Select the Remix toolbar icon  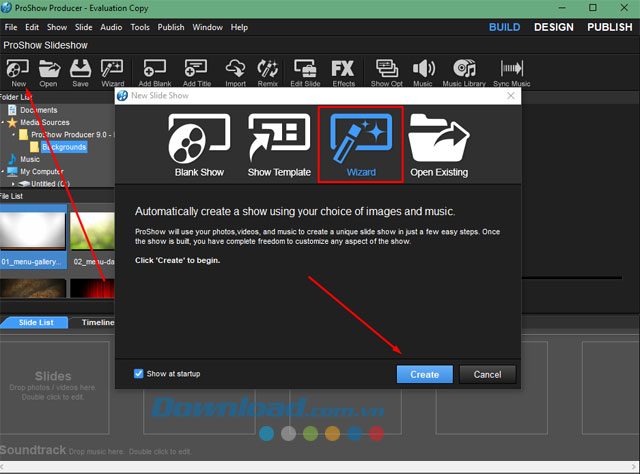[268, 73]
